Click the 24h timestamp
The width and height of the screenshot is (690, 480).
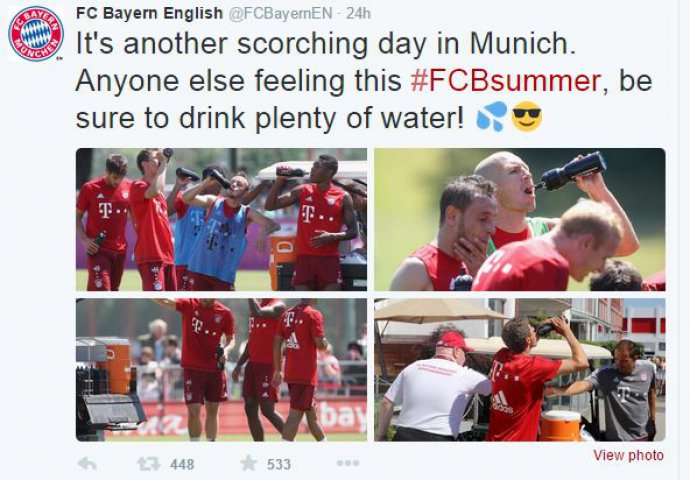pos(359,14)
